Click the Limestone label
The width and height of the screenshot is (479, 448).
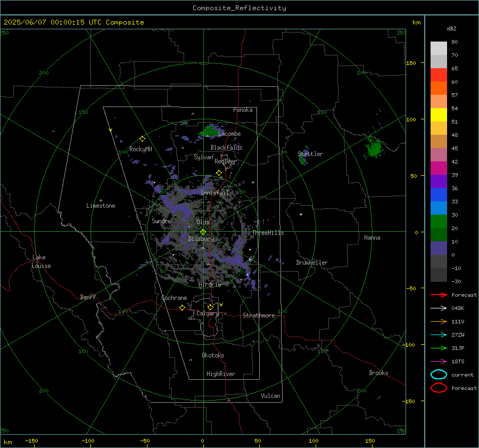click(x=101, y=206)
